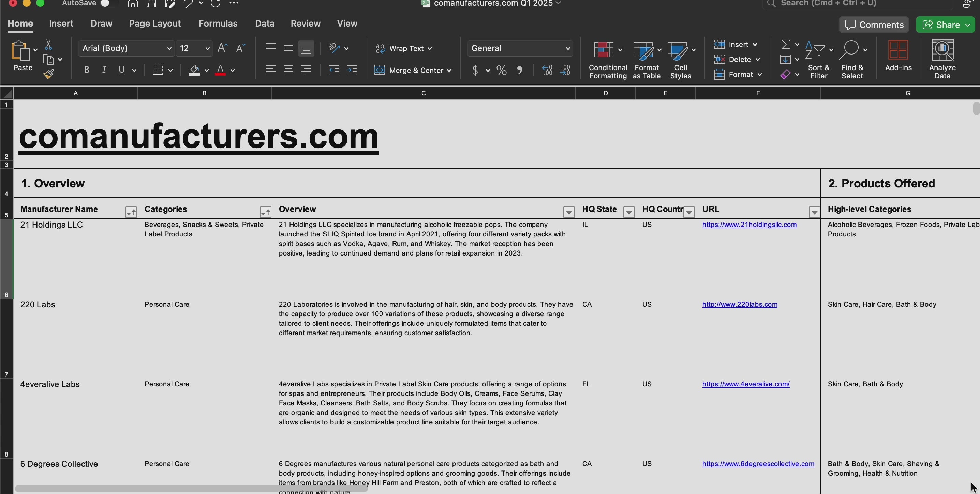Open Conditional Formatting
This screenshot has width=980, height=494.
608,60
